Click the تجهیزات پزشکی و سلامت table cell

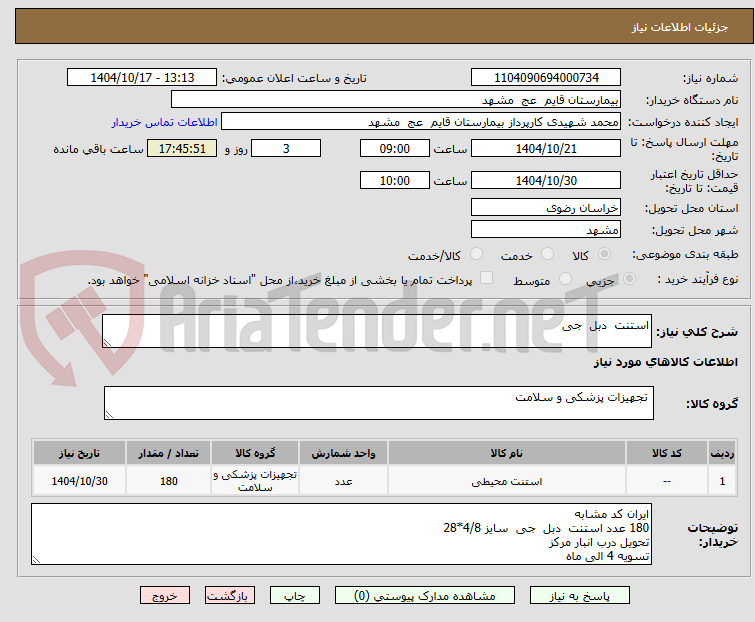pyautogui.click(x=255, y=481)
